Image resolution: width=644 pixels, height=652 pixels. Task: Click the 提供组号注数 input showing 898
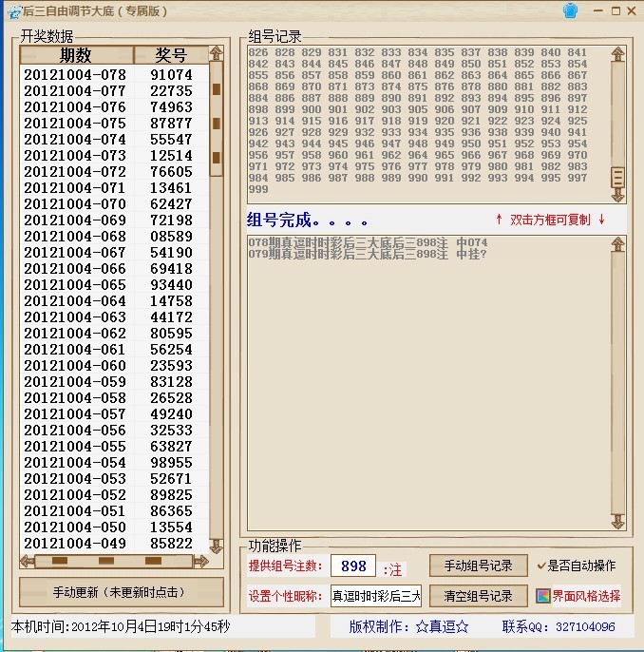click(x=353, y=566)
